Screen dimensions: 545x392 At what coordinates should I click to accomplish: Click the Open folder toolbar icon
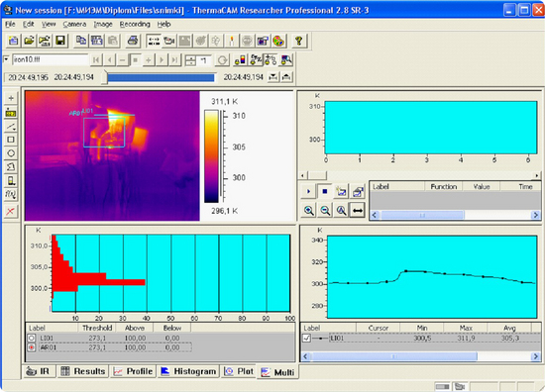coord(29,41)
